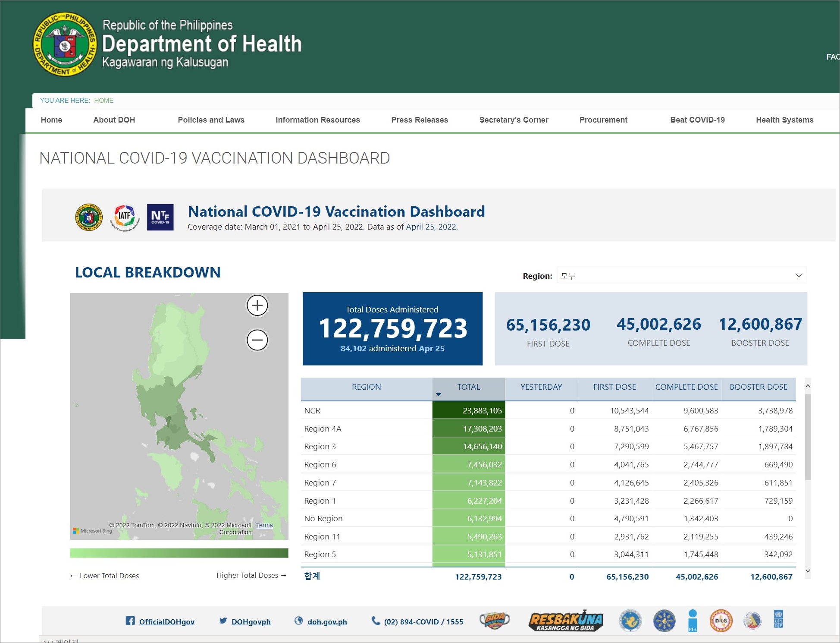Click the UNDP logo in footer
Viewport: 840px width, 643px height.
[x=778, y=619]
